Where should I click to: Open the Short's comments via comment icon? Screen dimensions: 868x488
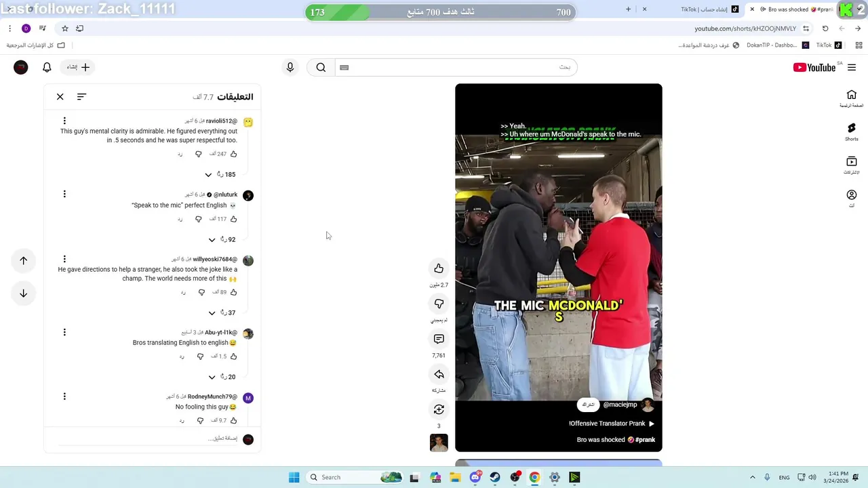439,339
